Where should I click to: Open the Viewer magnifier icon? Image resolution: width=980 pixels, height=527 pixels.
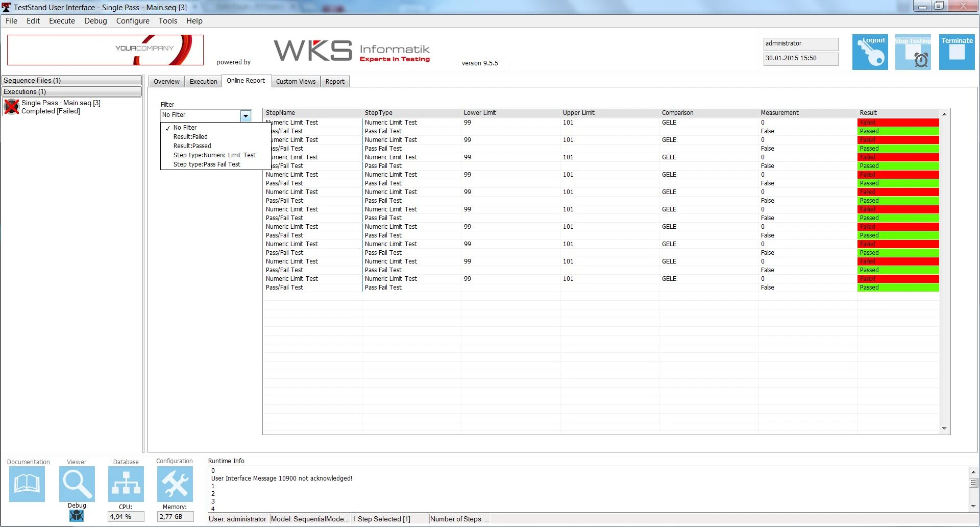[77, 484]
